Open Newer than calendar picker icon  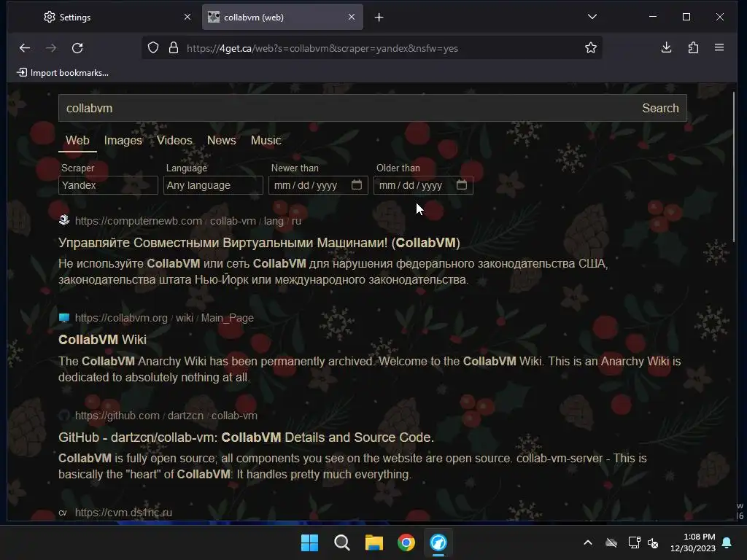coord(356,184)
